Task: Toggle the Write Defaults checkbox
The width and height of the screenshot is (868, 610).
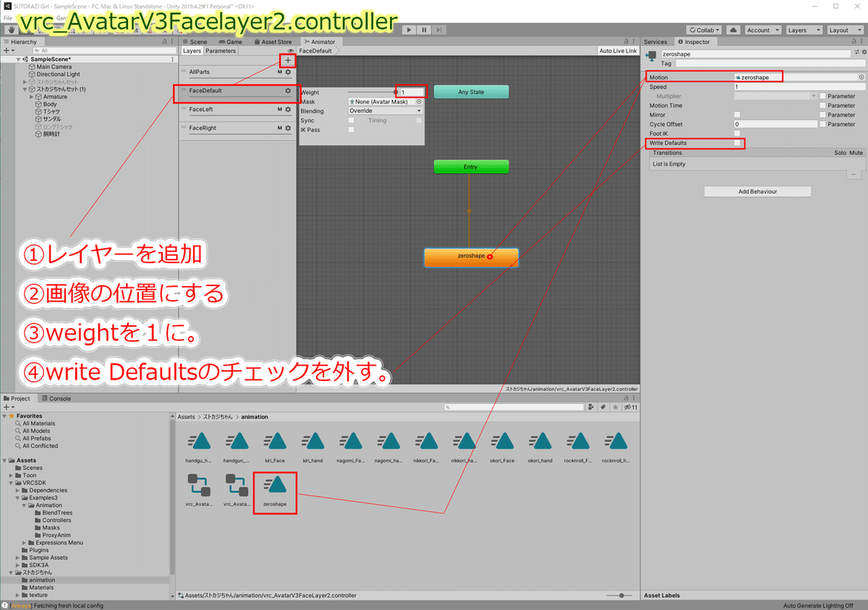Action: [737, 143]
